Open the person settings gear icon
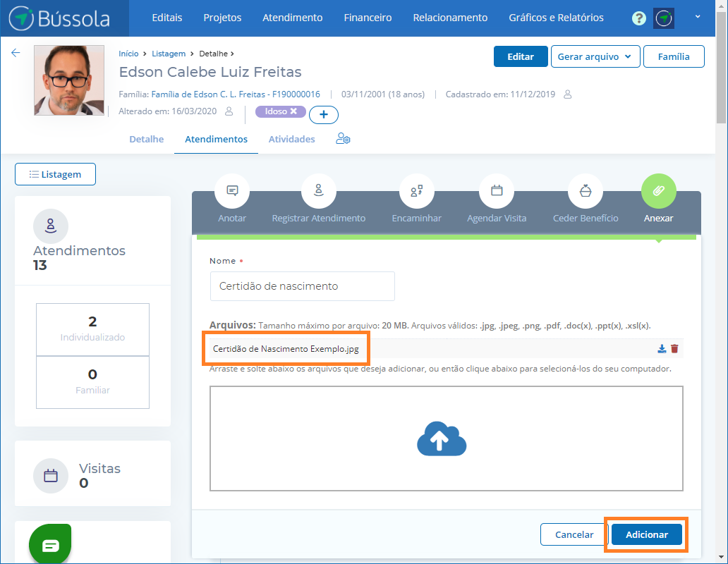Viewport: 728px width, 564px height. [343, 139]
